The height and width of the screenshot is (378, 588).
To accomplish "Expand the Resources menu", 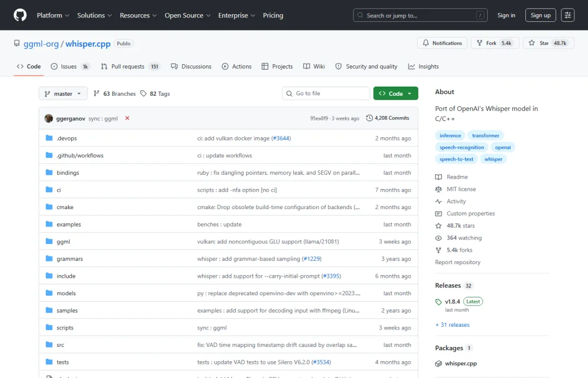I will pos(138,15).
